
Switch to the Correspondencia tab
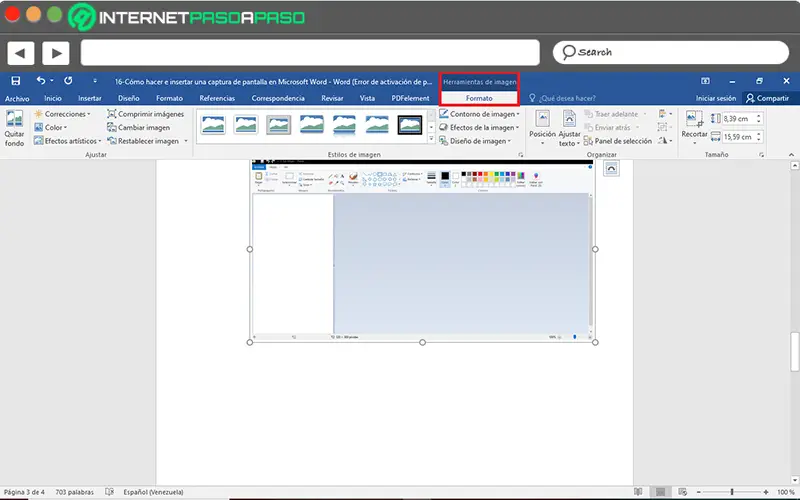pos(278,98)
